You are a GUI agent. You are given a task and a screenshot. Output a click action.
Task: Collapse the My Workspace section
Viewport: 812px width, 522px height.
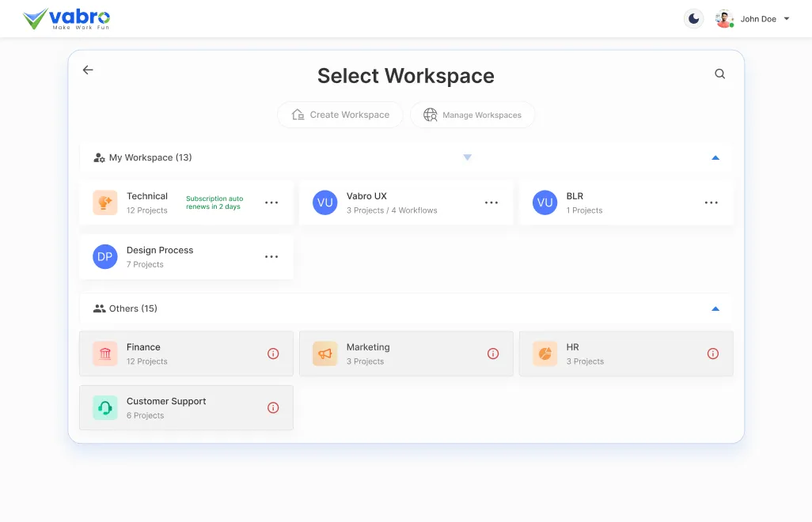[x=715, y=157]
